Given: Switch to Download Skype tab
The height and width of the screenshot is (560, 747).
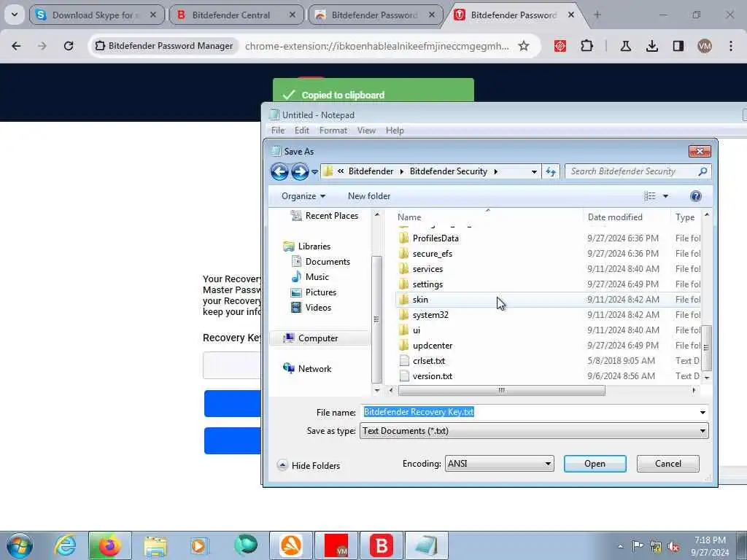Looking at the screenshot, I should [97, 15].
